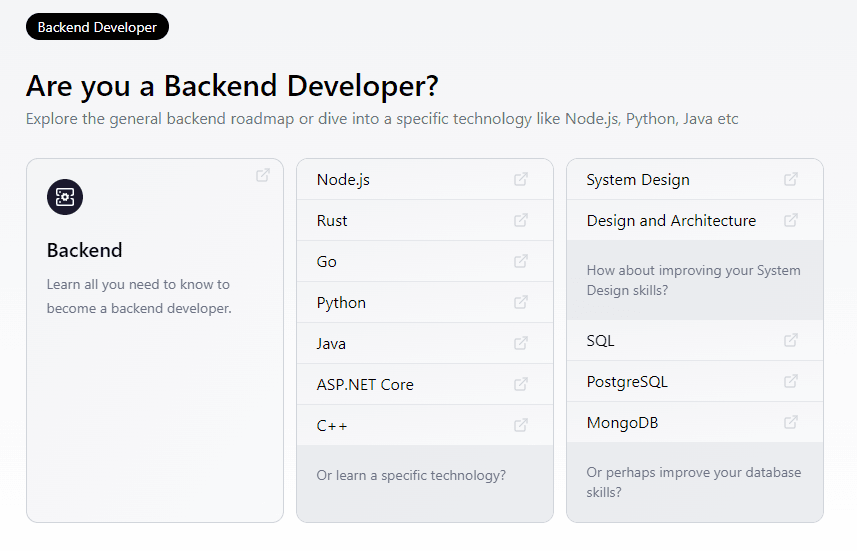Go to the Java roadmap
This screenshot has width=857, height=551.
[331, 344]
